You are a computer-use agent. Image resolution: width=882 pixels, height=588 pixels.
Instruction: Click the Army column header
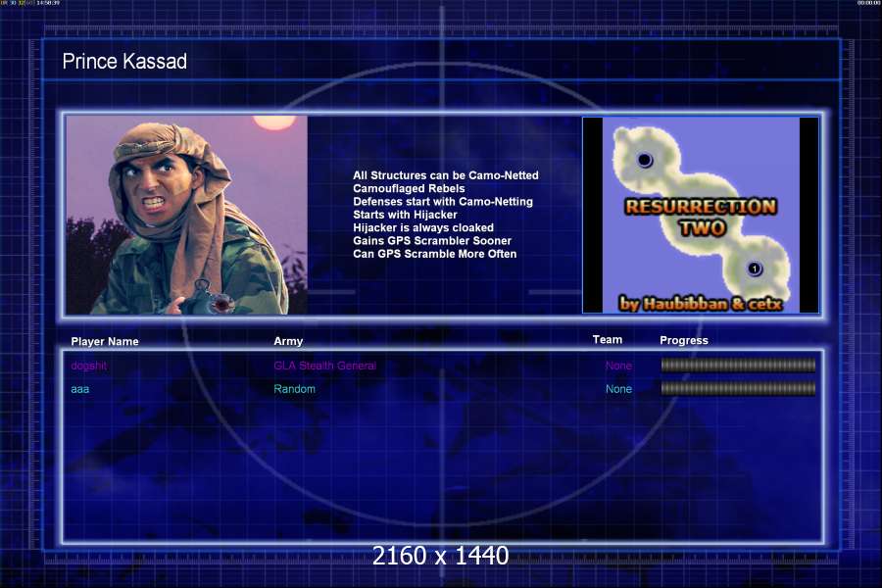(288, 341)
